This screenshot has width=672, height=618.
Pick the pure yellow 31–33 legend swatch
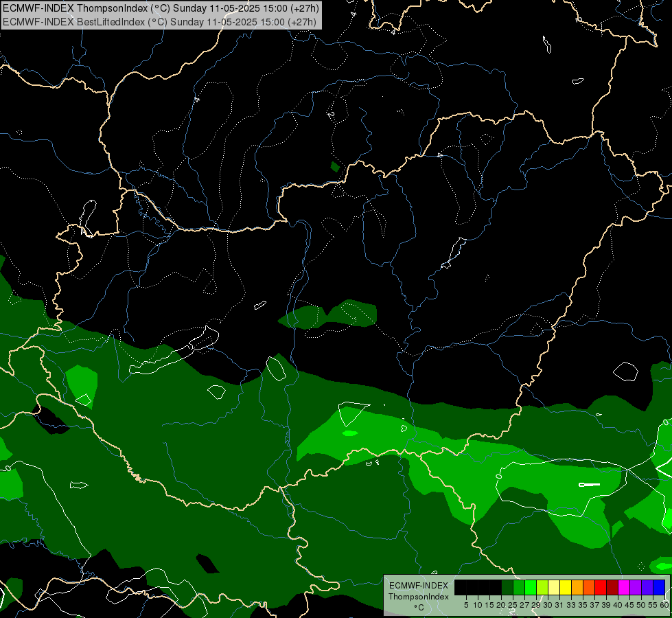pos(566,587)
